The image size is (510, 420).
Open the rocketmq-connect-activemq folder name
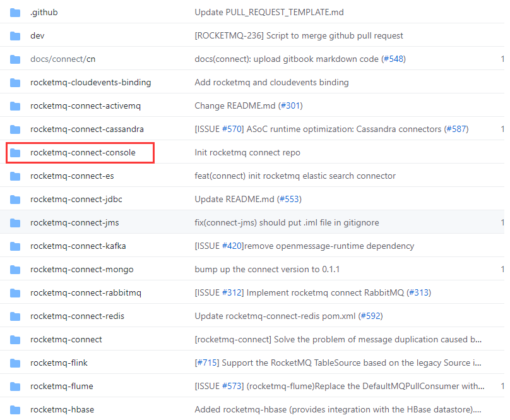[86, 106]
